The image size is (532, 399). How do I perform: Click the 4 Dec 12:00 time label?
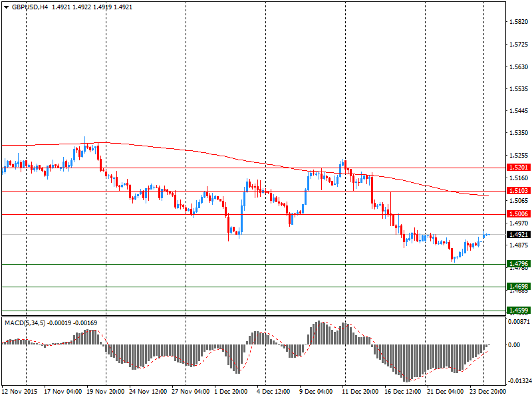[x=273, y=392]
